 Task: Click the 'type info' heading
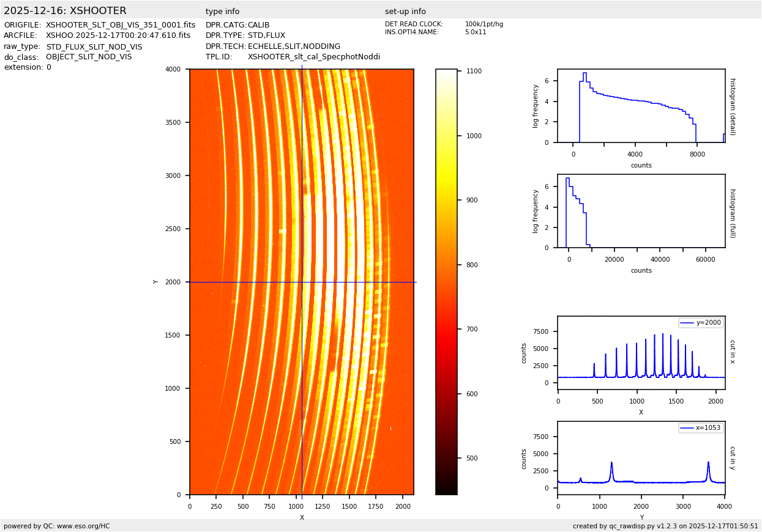pos(222,12)
